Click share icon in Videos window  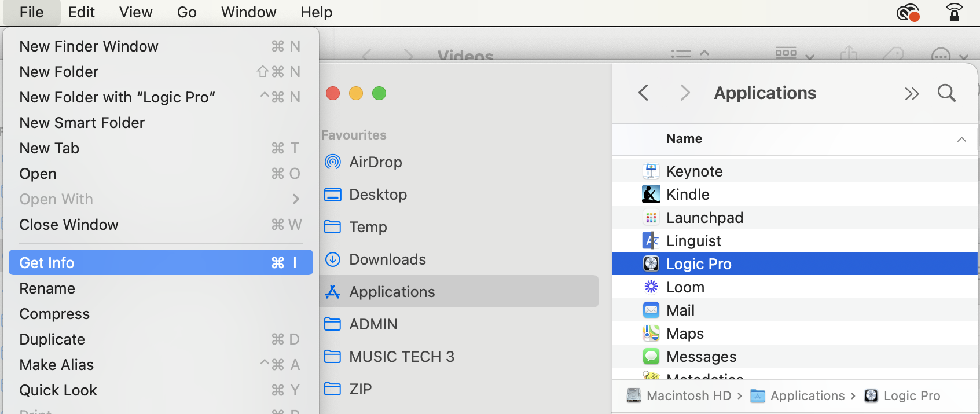849,54
